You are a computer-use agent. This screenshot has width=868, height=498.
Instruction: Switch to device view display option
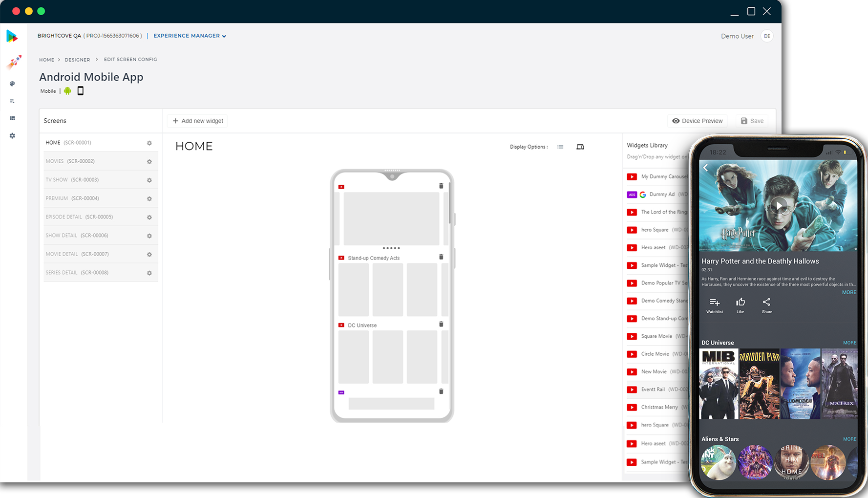coord(580,147)
